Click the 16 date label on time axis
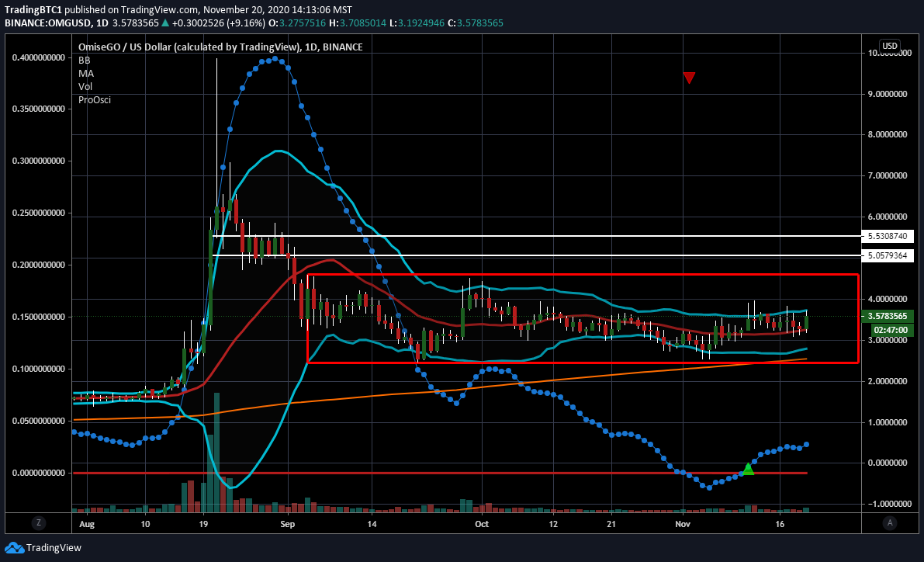This screenshot has height=562, width=924. [x=780, y=524]
